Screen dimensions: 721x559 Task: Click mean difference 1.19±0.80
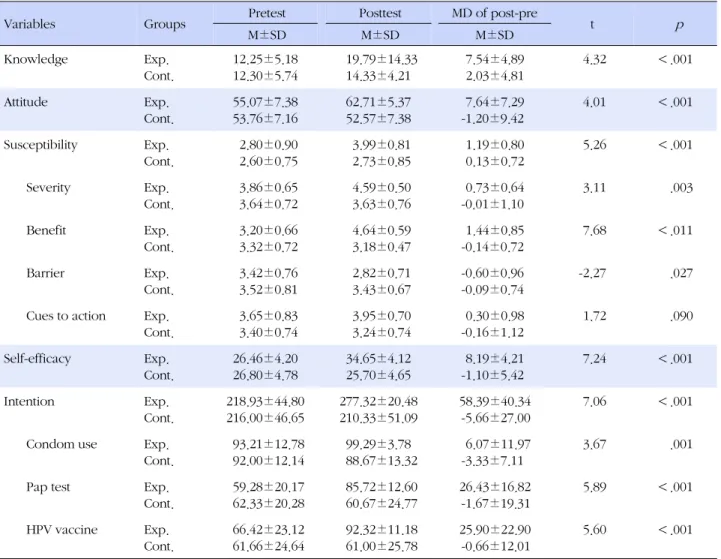coord(495,145)
